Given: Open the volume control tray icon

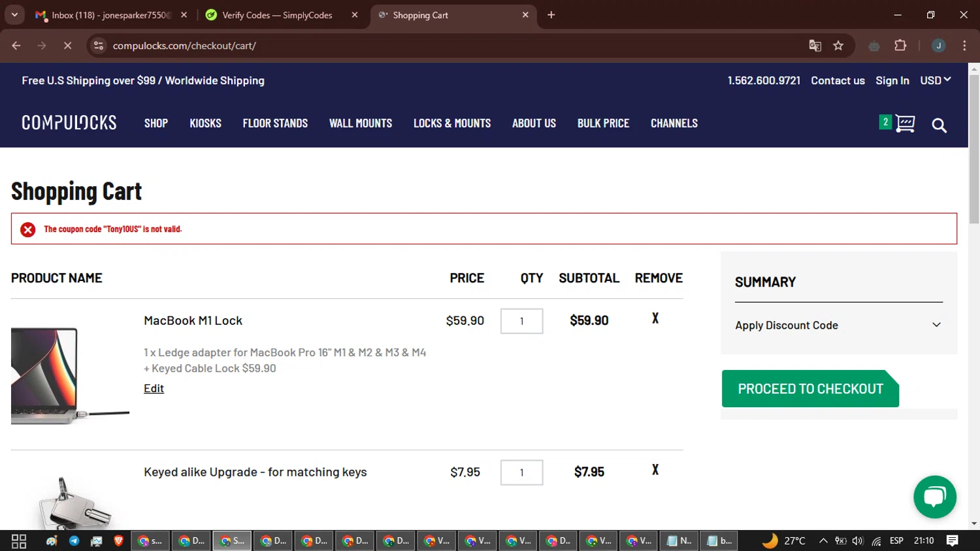Looking at the screenshot, I should click(x=858, y=541).
